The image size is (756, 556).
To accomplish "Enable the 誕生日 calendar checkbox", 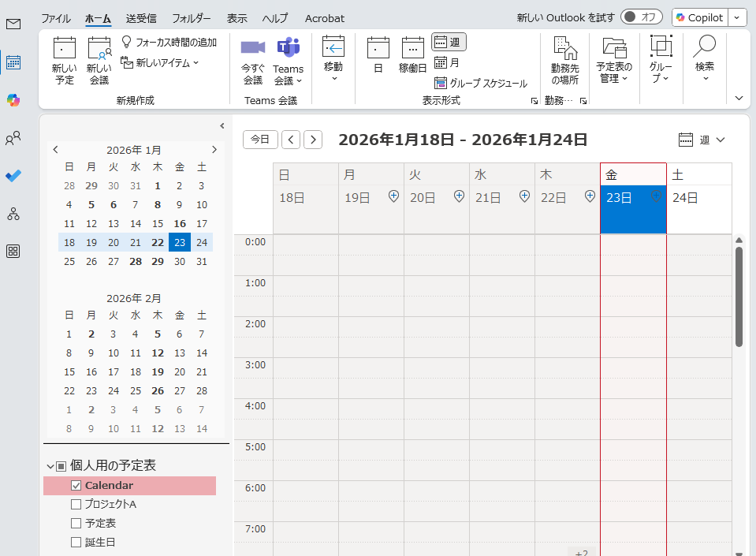I will [76, 542].
